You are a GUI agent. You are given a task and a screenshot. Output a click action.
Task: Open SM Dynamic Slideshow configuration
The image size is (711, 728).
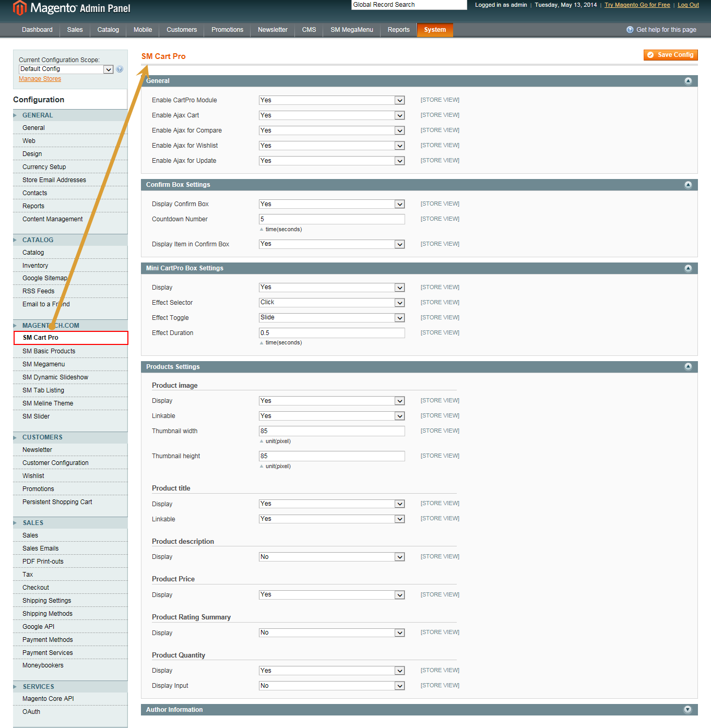tap(55, 377)
